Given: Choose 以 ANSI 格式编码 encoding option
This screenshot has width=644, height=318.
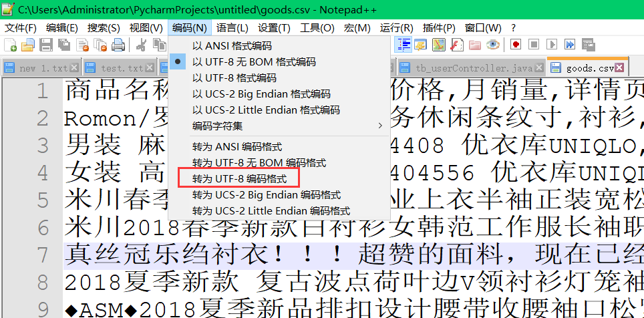Looking at the screenshot, I should click(x=232, y=46).
